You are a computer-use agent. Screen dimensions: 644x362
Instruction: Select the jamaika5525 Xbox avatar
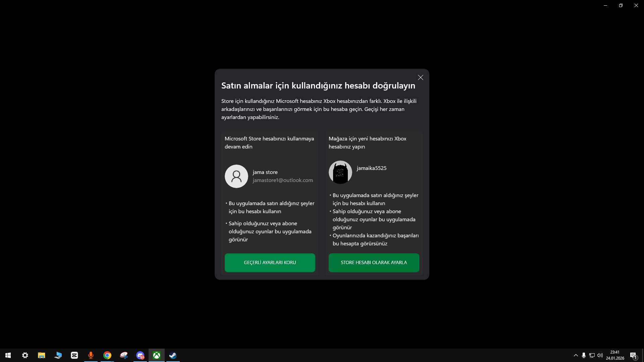click(340, 172)
